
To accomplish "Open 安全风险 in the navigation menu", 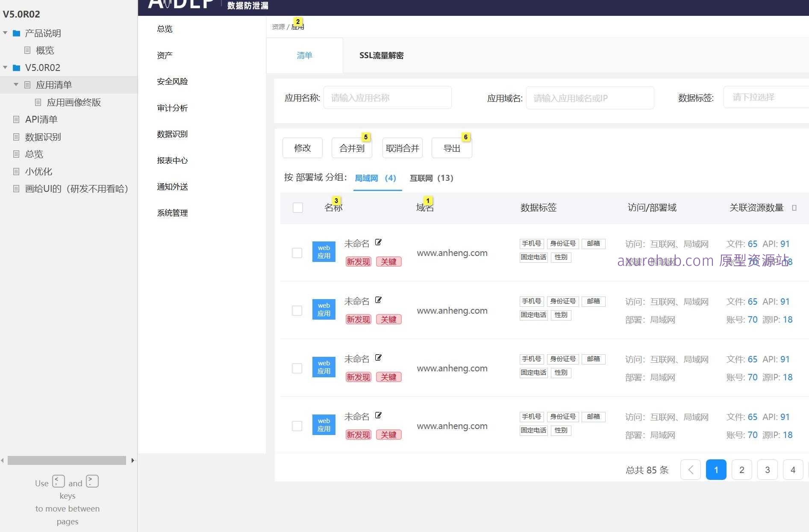I will 172,82.
